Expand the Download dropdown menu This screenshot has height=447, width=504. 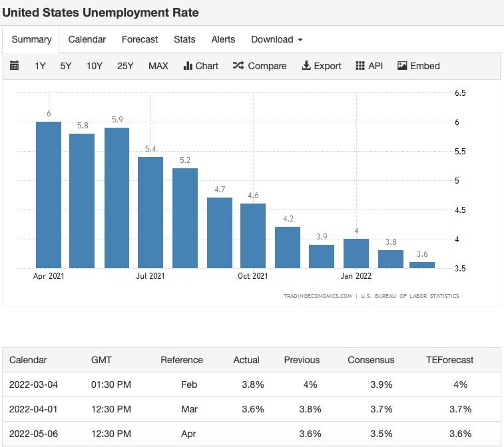tap(277, 39)
